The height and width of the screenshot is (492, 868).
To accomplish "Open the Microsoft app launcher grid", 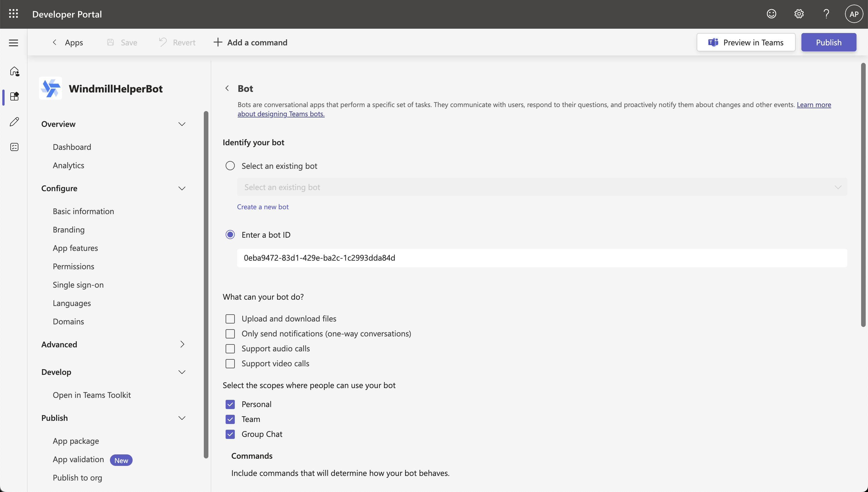I will (x=13, y=13).
